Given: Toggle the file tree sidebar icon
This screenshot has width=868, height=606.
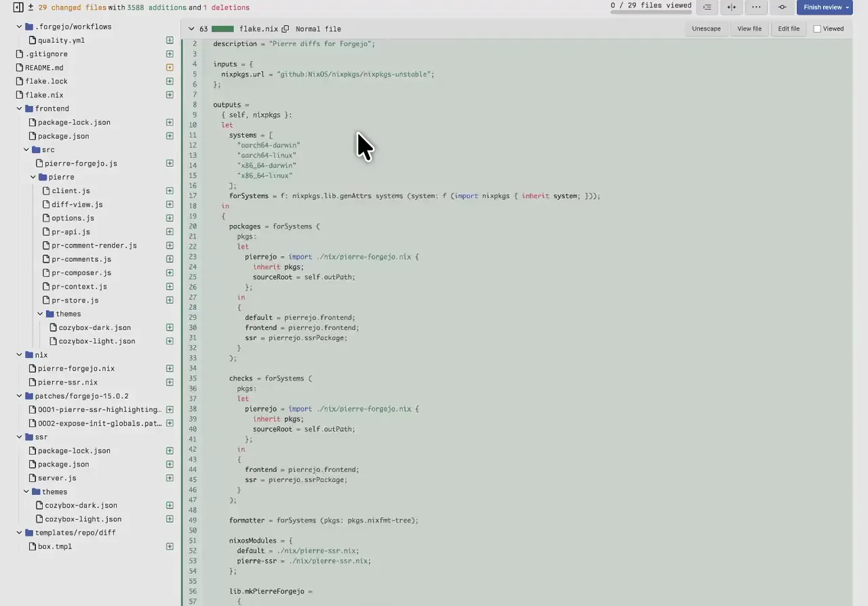Looking at the screenshot, I should [18, 7].
